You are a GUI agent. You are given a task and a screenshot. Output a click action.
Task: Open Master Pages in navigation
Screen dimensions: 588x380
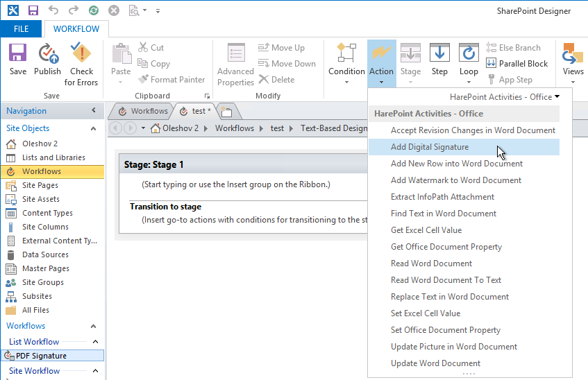tap(45, 268)
